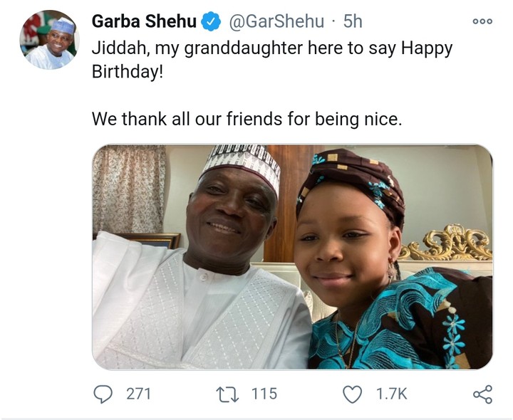The image size is (513, 420).
Task: Click the 5h timestamp
Action: point(353,22)
